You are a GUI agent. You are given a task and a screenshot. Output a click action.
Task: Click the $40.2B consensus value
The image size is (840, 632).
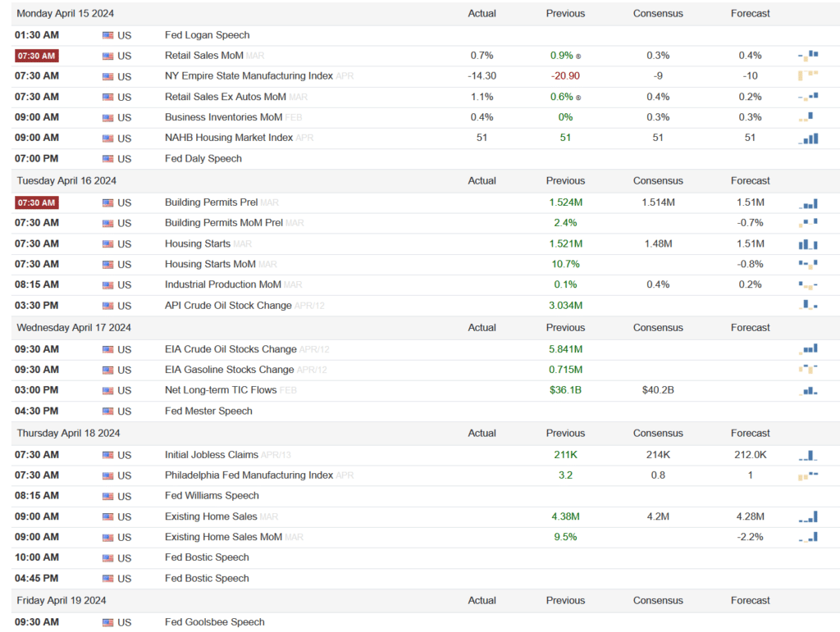658,389
